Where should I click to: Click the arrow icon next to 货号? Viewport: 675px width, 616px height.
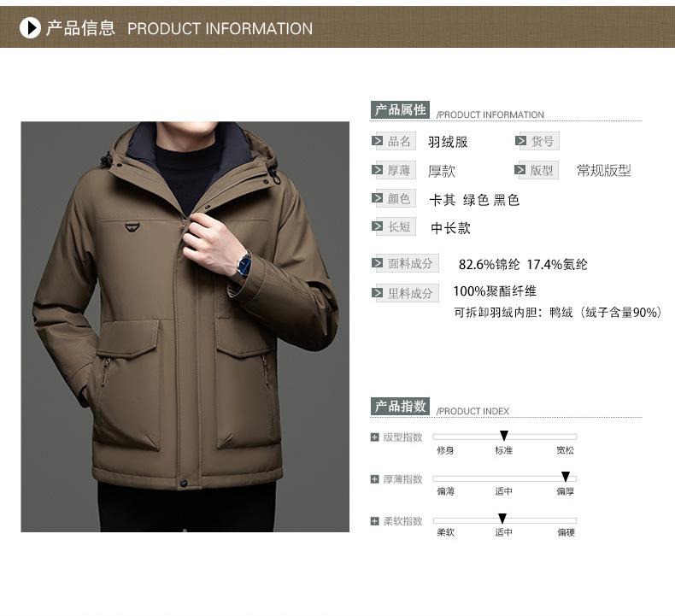[520, 141]
